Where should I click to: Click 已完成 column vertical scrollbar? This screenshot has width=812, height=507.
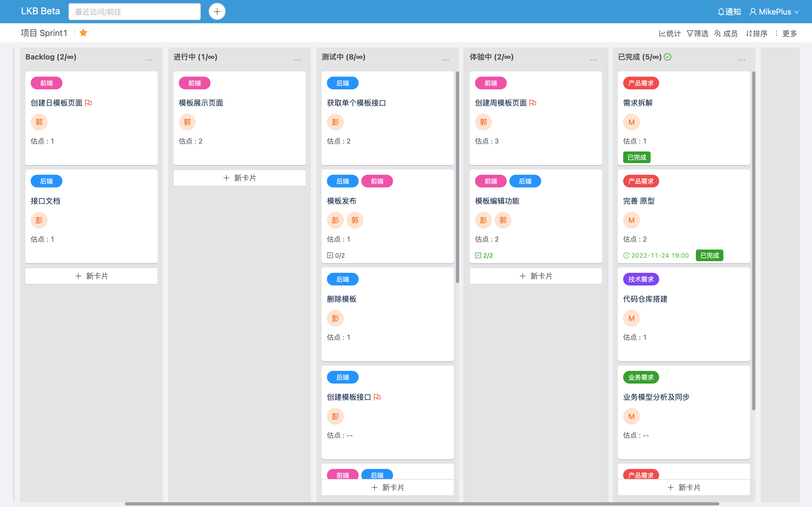pos(754,241)
